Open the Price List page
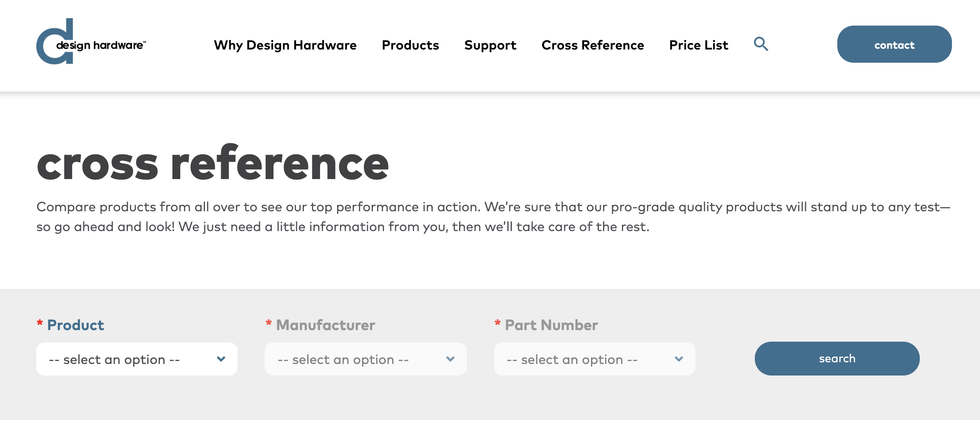This screenshot has width=980, height=444. click(699, 45)
